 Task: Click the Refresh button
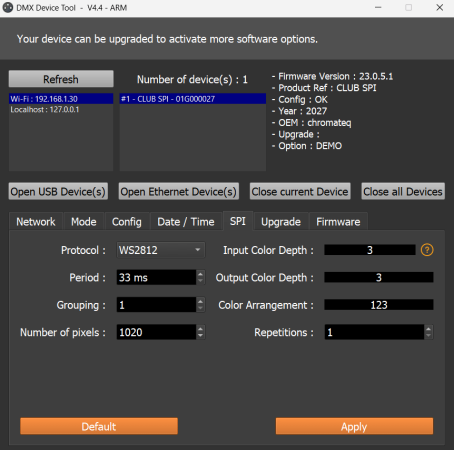(61, 79)
